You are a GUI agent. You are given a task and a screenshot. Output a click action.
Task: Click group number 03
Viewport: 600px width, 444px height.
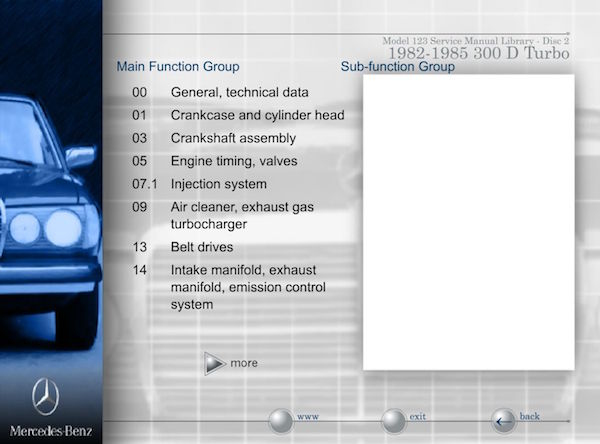point(140,138)
